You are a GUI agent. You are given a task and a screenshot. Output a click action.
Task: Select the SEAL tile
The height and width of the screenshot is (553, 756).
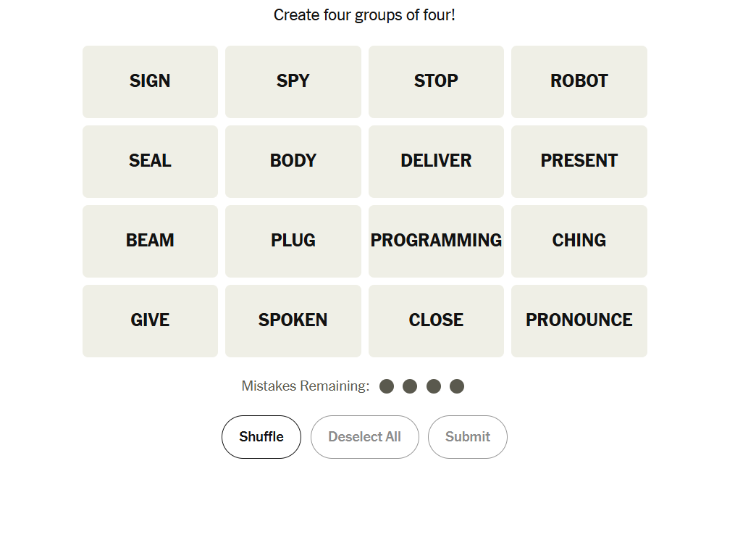point(150,161)
